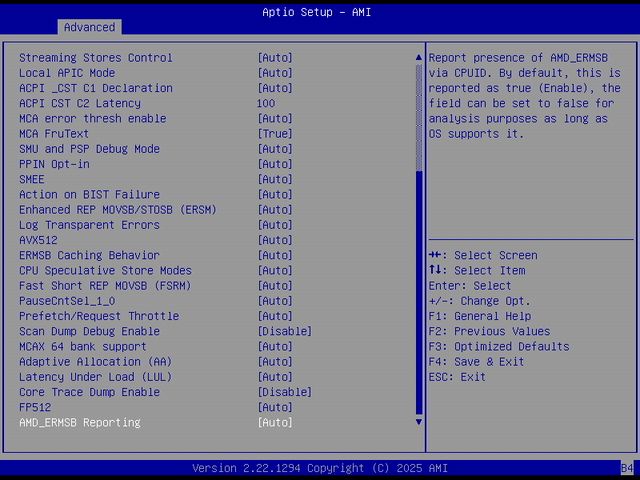This screenshot has height=480, width=640.
Task: Click the scrollbar up arrow
Action: tap(419, 58)
